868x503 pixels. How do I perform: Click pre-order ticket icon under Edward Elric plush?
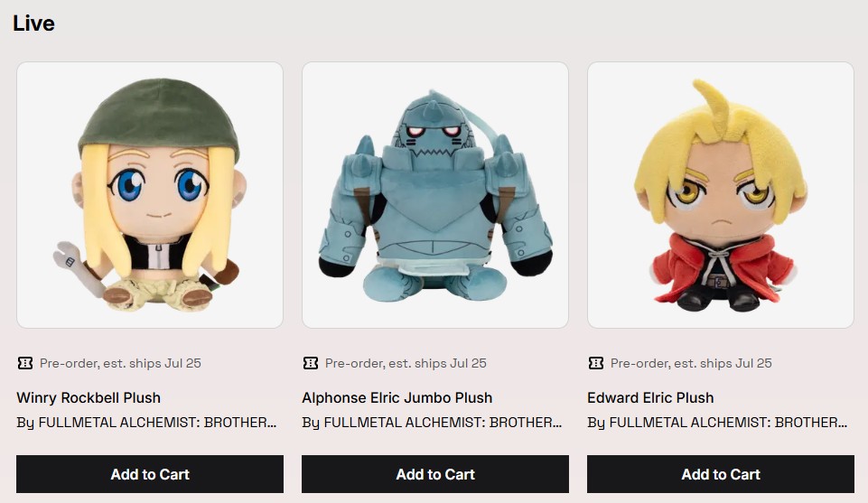(596, 363)
